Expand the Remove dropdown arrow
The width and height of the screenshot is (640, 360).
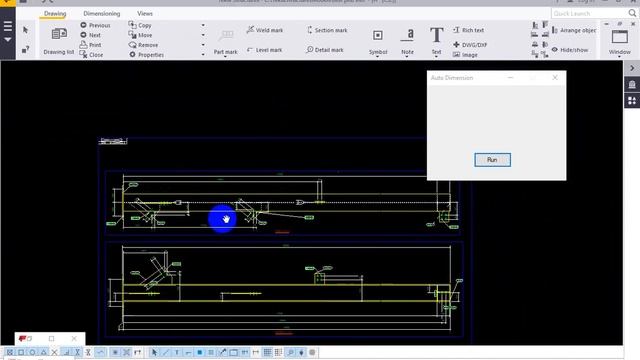pyautogui.click(x=203, y=45)
